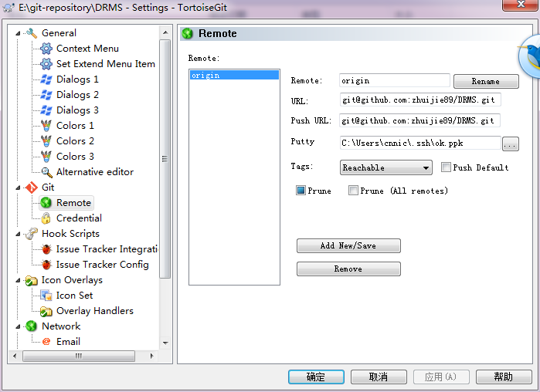Confirm with the 确定 button
540x392 pixels.
[316, 377]
